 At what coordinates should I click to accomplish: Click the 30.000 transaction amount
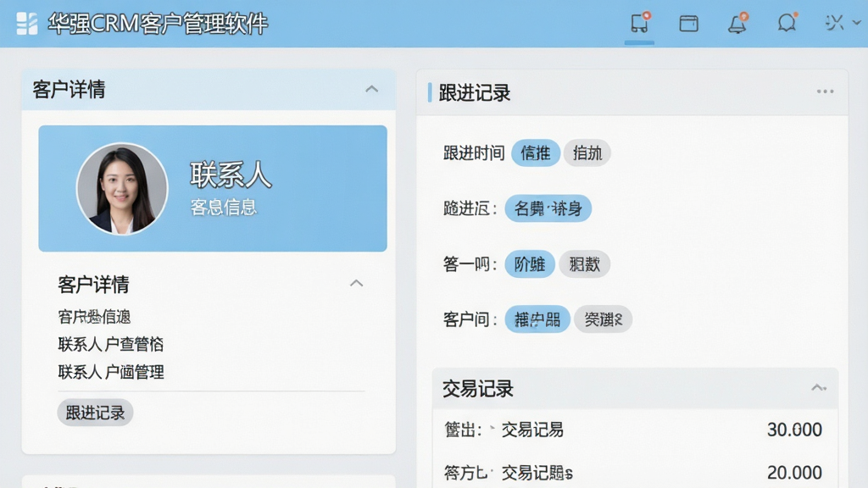794,430
